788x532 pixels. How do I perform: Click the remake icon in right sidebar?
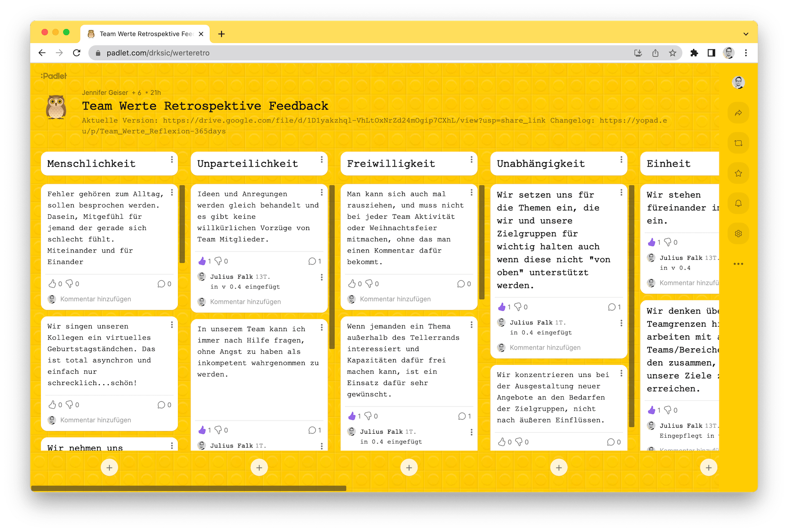click(x=738, y=143)
